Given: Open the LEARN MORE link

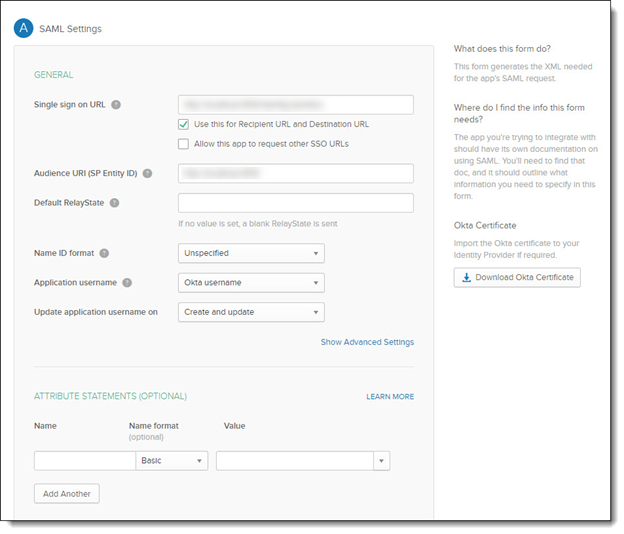Looking at the screenshot, I should (x=391, y=397).
